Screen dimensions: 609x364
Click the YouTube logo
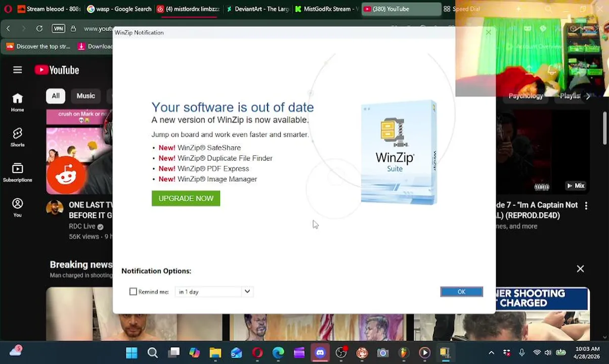point(57,70)
